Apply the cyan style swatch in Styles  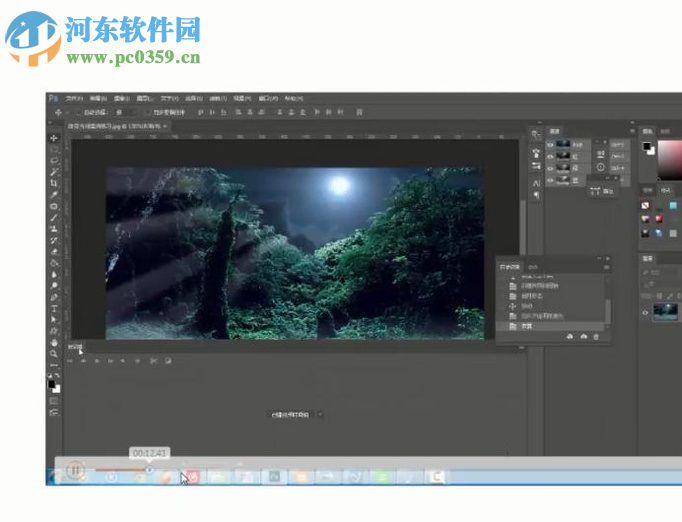pos(673,205)
